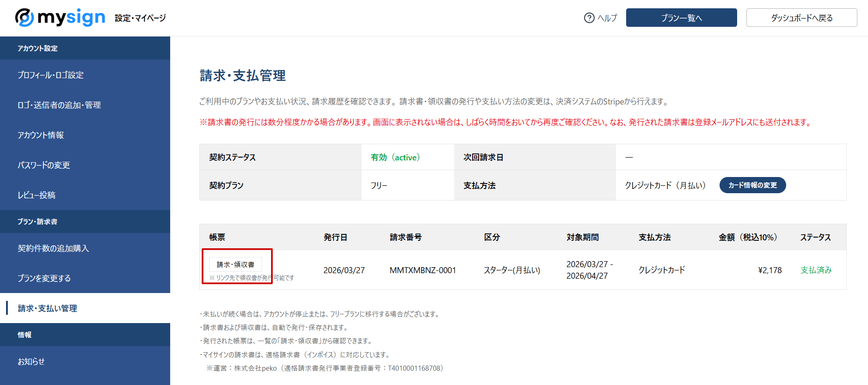
Task: Open お知らせ in sidebar
Action: (x=85, y=361)
